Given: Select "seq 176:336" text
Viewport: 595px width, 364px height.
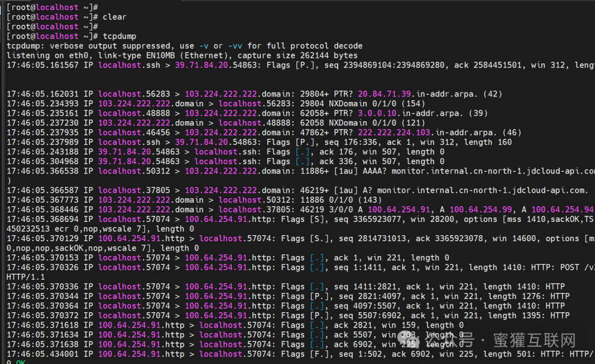Looking at the screenshot, I should [x=350, y=142].
